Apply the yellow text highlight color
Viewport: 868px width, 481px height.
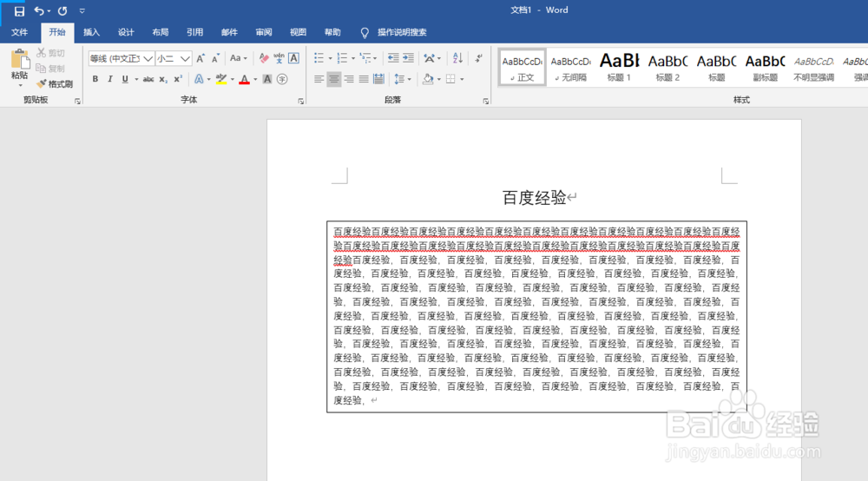(221, 79)
